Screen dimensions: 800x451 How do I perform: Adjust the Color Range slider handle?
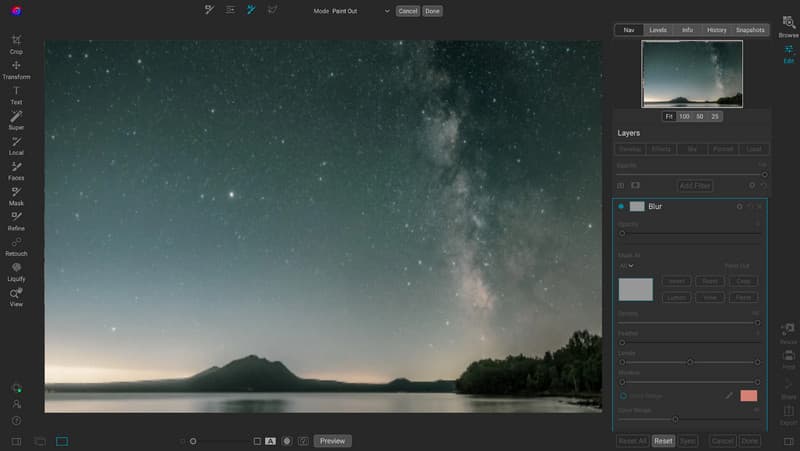[x=675, y=419]
